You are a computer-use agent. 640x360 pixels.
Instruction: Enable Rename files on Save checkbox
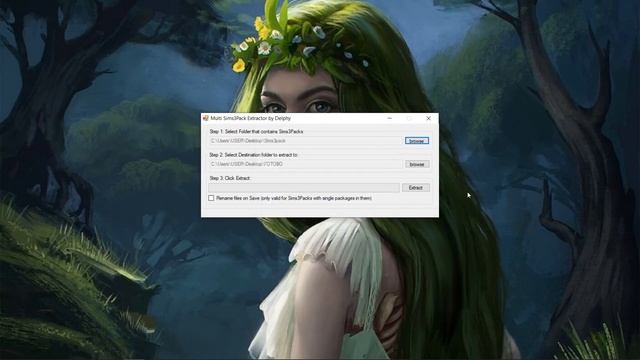pyautogui.click(x=211, y=198)
